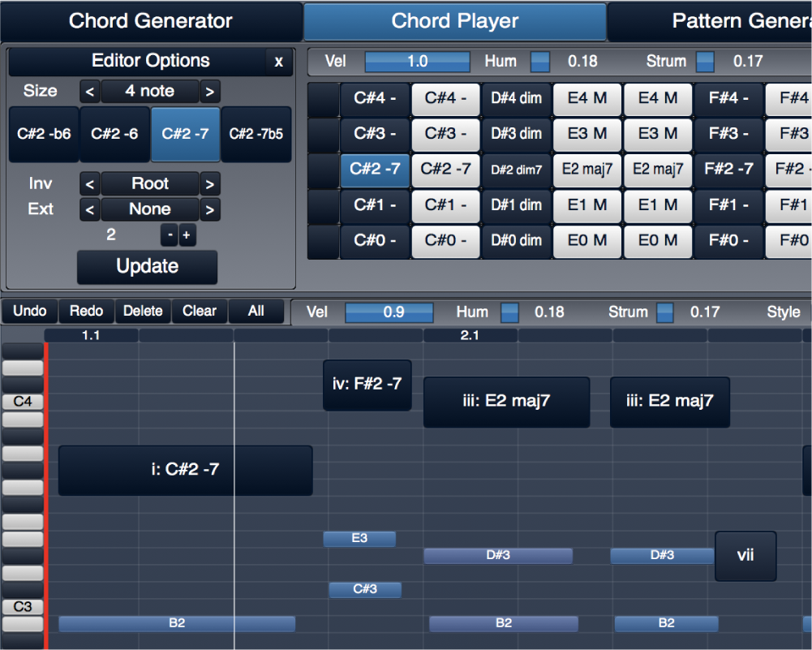Step Ext backward with left arrow
This screenshot has height=650, width=812.
pyautogui.click(x=89, y=209)
